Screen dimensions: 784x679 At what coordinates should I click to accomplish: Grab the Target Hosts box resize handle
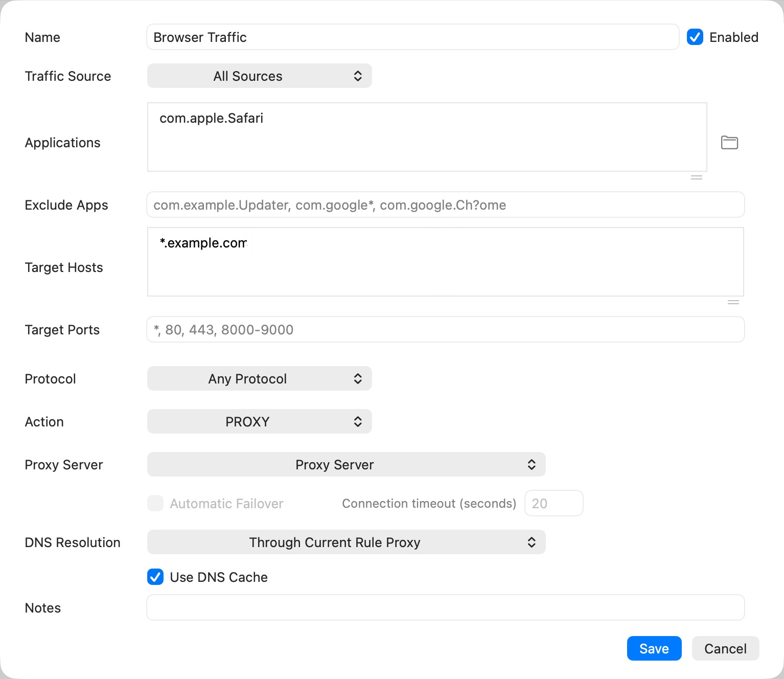click(x=733, y=302)
